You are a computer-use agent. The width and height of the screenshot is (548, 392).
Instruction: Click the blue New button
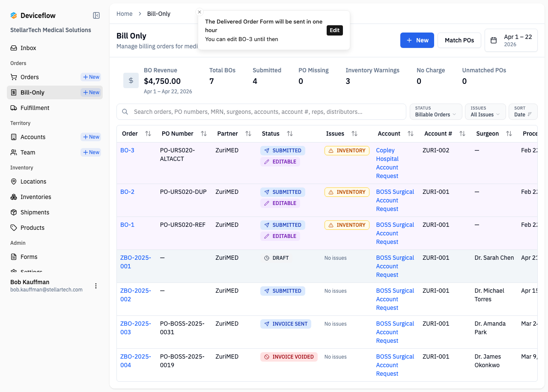tap(417, 40)
